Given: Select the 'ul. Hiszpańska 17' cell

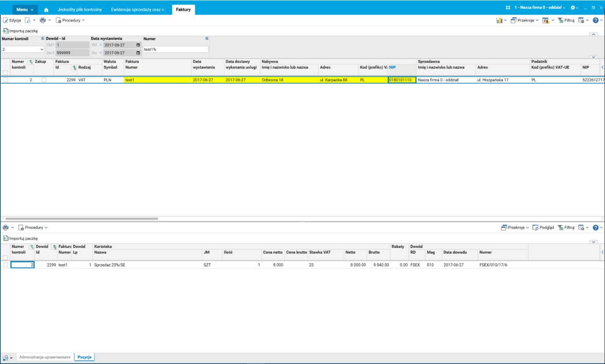Looking at the screenshot, I should pos(503,80).
